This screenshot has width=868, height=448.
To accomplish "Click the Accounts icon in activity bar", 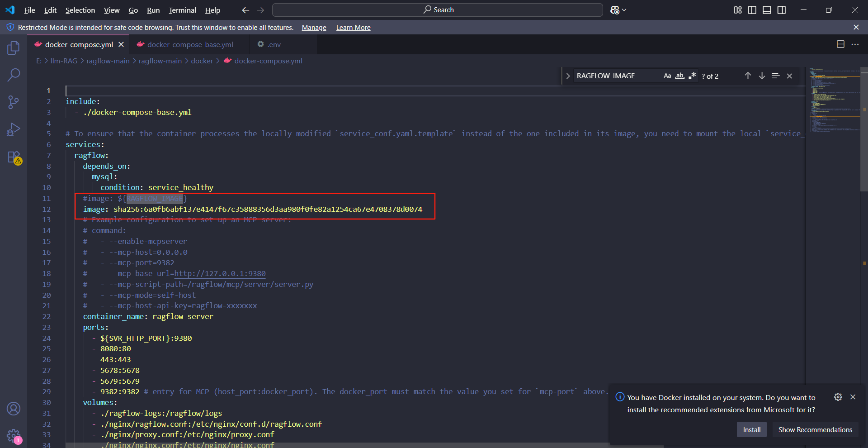I will coord(14,409).
